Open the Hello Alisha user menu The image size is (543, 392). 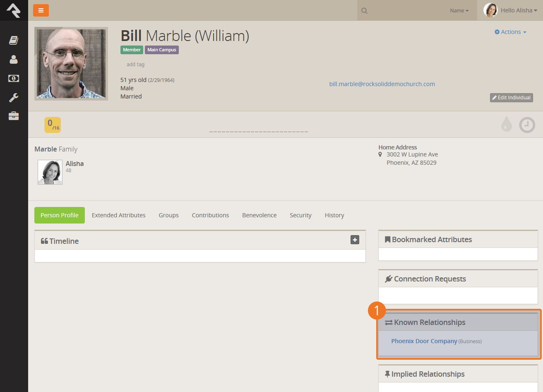pyautogui.click(x=511, y=10)
